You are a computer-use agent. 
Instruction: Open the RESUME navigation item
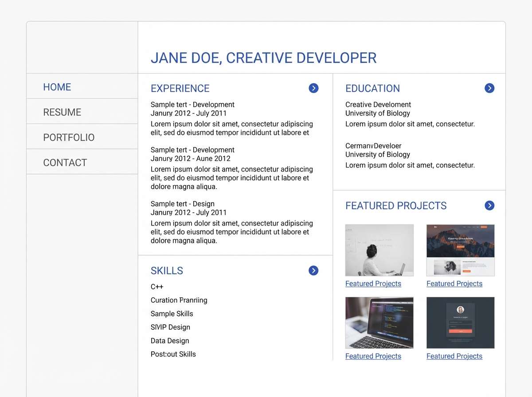click(62, 112)
